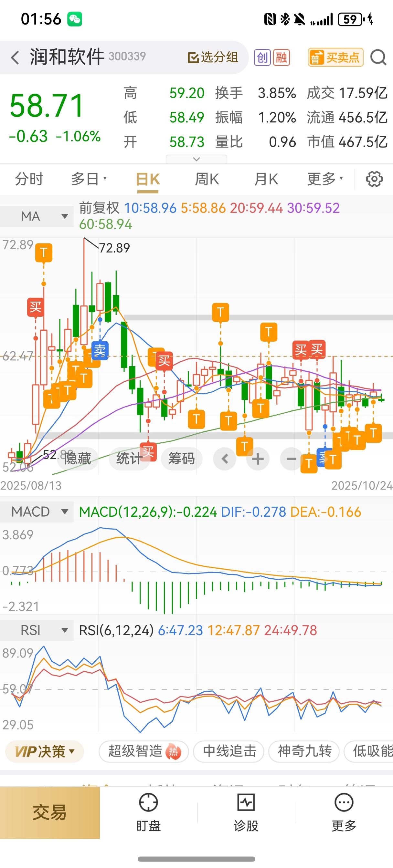This screenshot has height=868, width=393.
Task: Tap the low price 58.49
Action: [x=186, y=118]
